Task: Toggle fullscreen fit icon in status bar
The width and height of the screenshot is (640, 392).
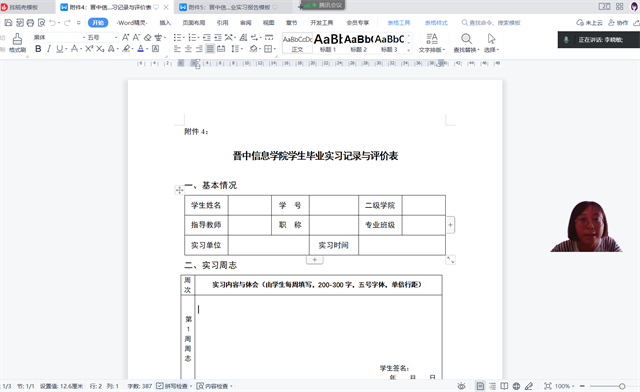Action: [x=547, y=386]
